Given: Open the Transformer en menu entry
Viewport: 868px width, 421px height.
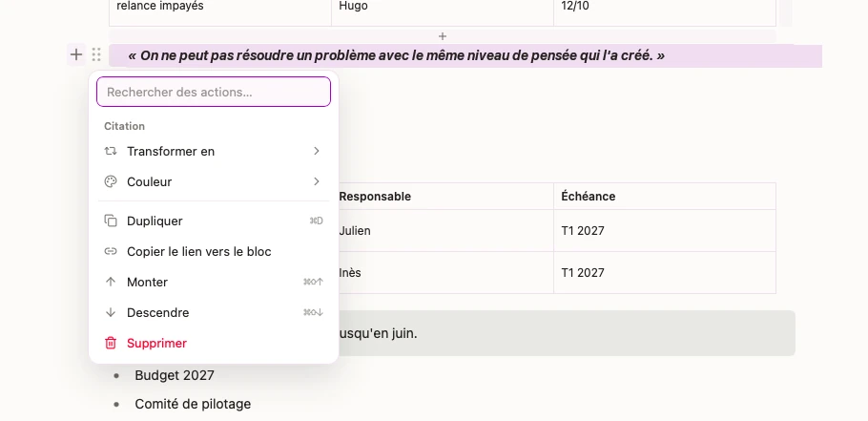Looking at the screenshot, I should pyautogui.click(x=214, y=151).
